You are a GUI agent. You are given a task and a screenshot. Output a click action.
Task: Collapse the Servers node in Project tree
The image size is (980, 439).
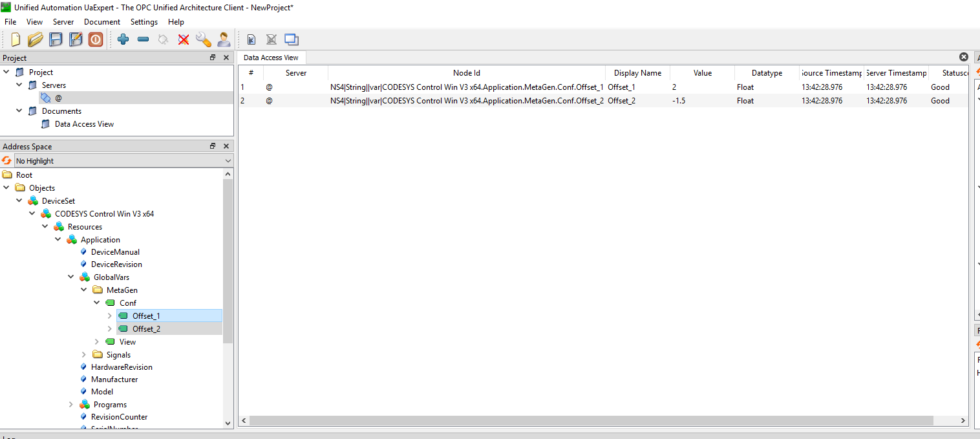[19, 85]
